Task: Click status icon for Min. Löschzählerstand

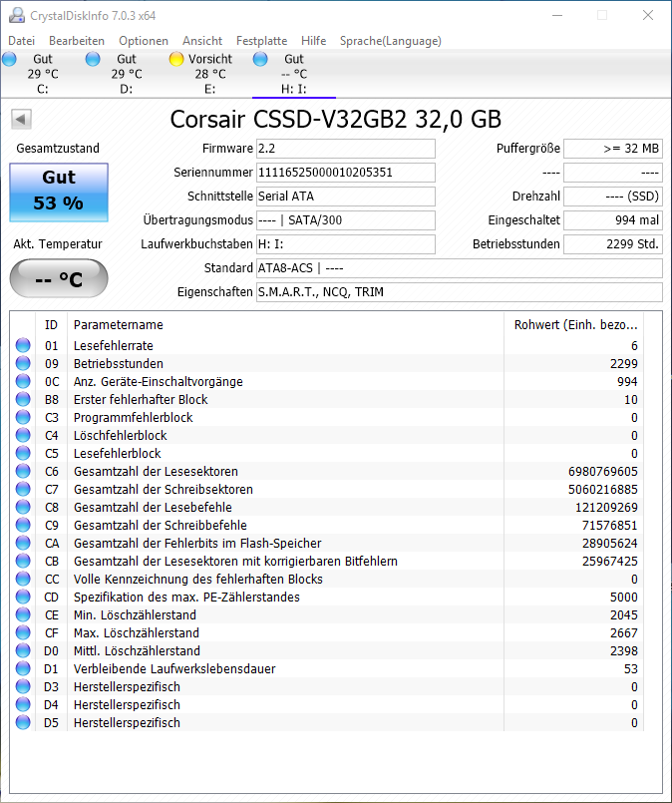Action: [23, 614]
